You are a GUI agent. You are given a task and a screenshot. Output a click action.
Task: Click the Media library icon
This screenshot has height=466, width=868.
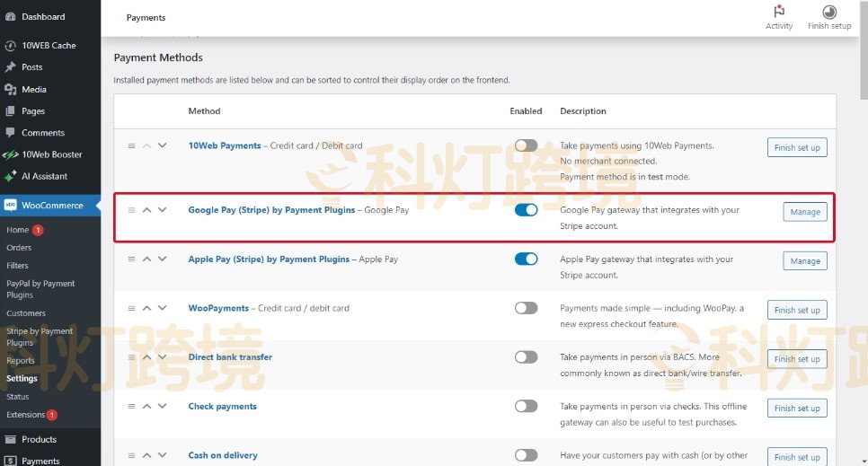[x=10, y=89]
